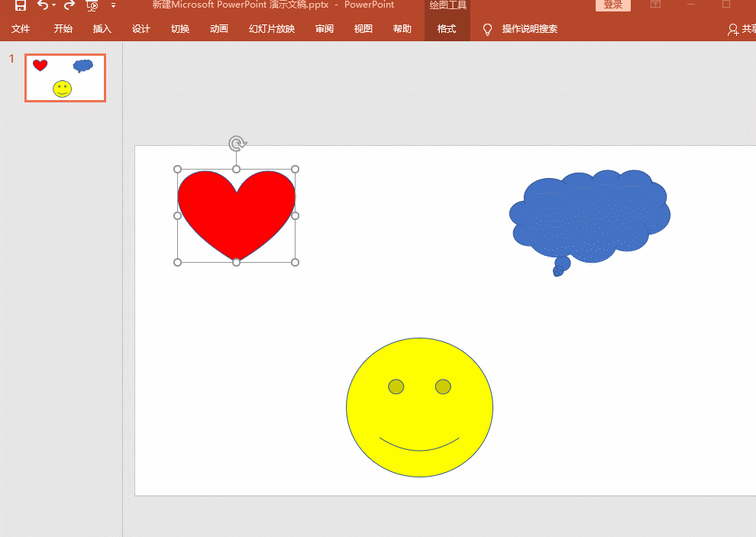Open the Undo history dropdown arrow
The image size is (756, 537).
point(54,6)
